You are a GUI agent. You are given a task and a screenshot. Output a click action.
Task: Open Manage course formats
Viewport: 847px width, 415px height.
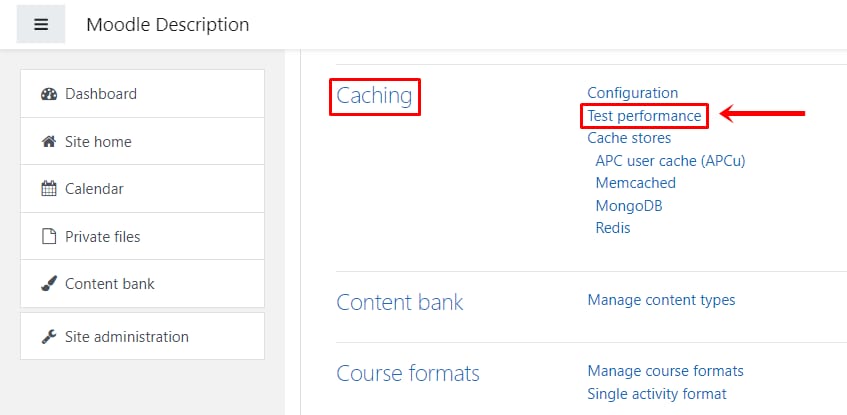tap(666, 371)
